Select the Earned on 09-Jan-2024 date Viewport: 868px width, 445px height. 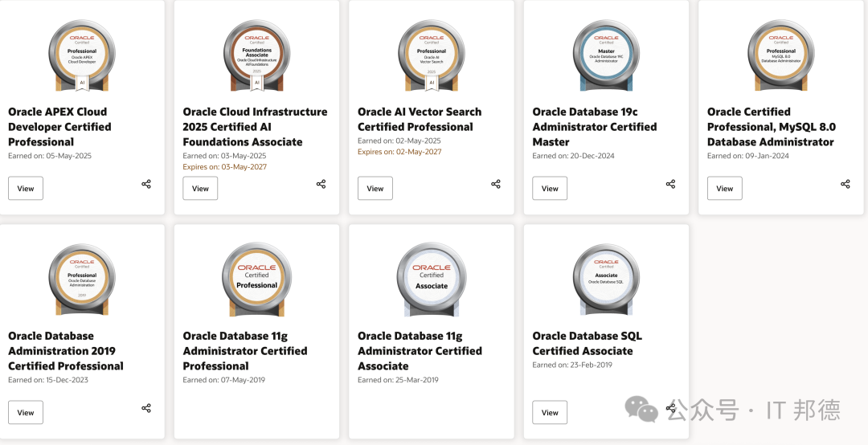click(748, 156)
